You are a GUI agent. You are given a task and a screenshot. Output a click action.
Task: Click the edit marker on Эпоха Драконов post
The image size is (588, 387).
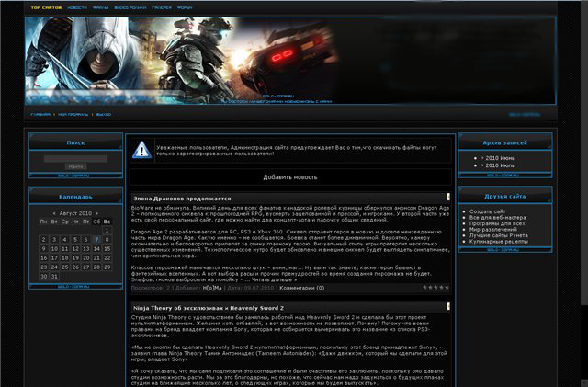[447, 197]
